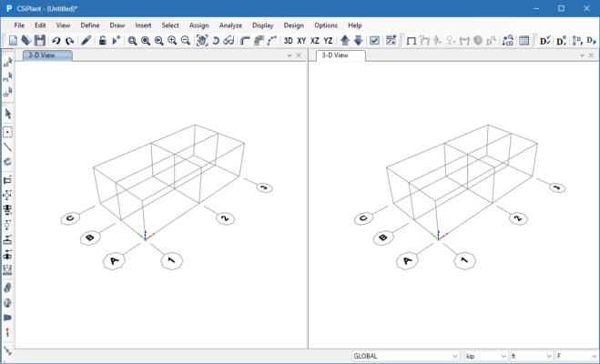The width and height of the screenshot is (600, 364).
Task: Move down in the list with the down arrow
Action: [x=358, y=41]
